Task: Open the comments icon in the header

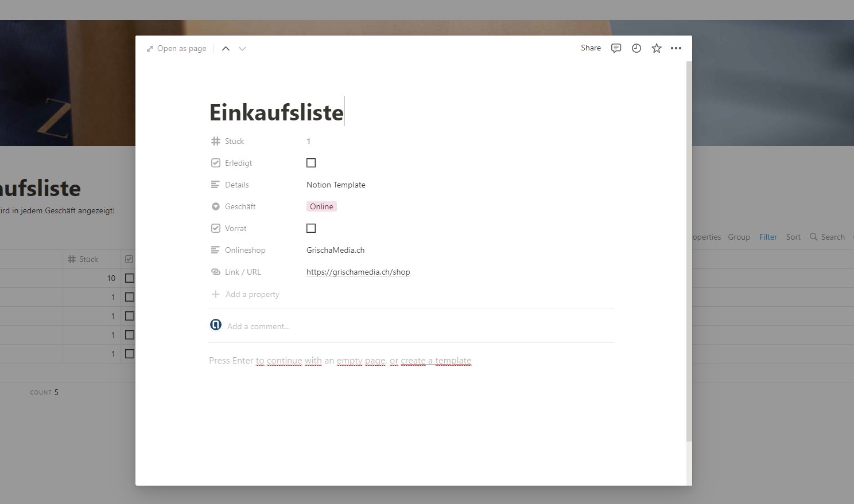Action: pyautogui.click(x=616, y=48)
